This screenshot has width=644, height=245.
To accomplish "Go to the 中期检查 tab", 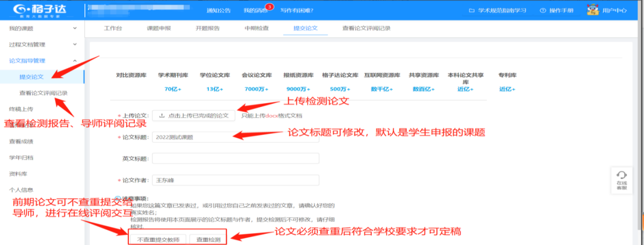I will pos(256,29).
